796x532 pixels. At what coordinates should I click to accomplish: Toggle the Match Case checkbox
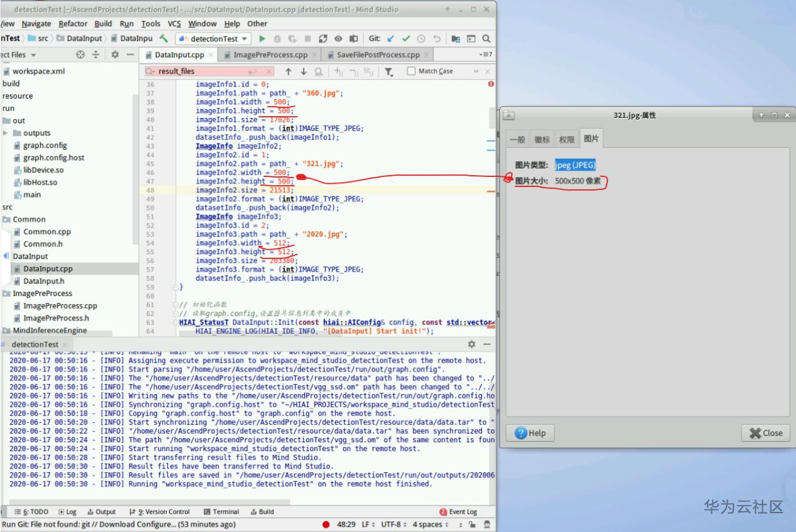pos(411,72)
